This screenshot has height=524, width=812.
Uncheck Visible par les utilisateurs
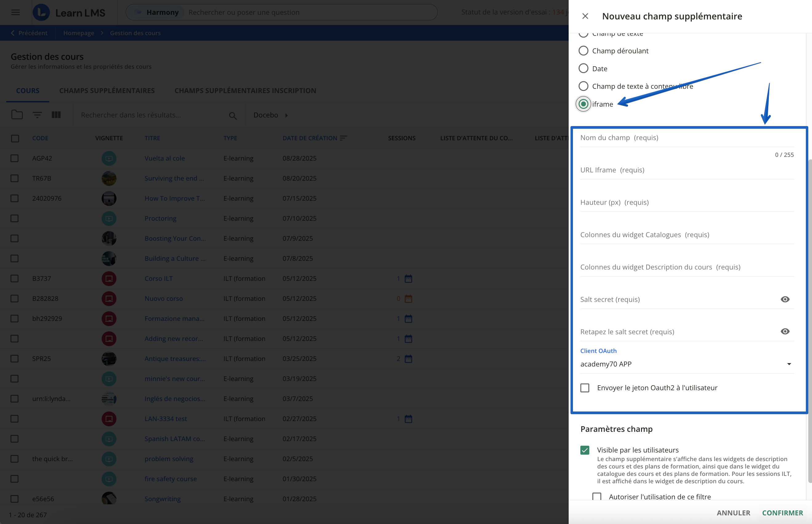[585, 450]
